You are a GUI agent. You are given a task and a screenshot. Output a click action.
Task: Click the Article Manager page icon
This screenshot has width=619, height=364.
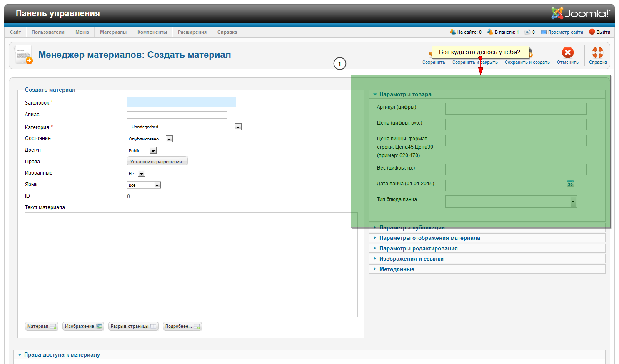(24, 55)
